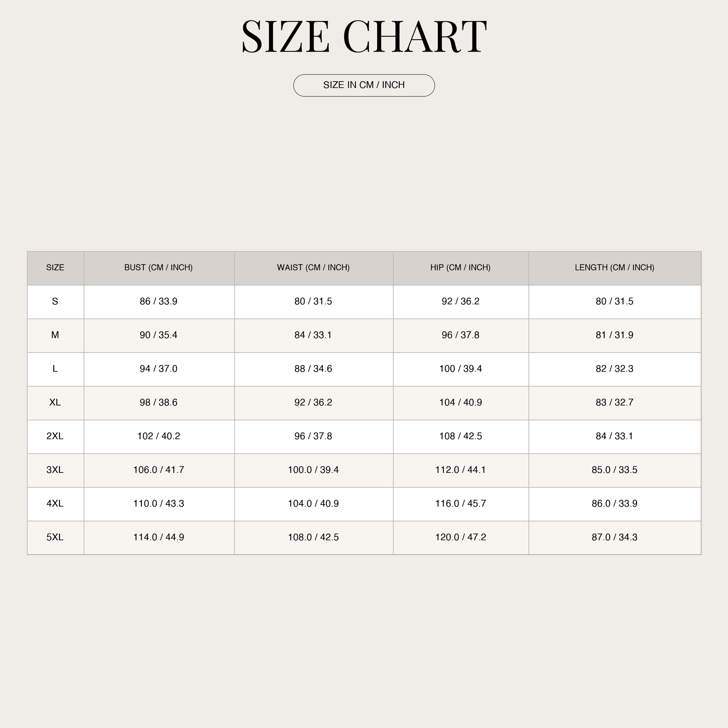Image resolution: width=728 pixels, height=728 pixels.
Task: Click the SIZE CHART title
Action: pos(364,36)
